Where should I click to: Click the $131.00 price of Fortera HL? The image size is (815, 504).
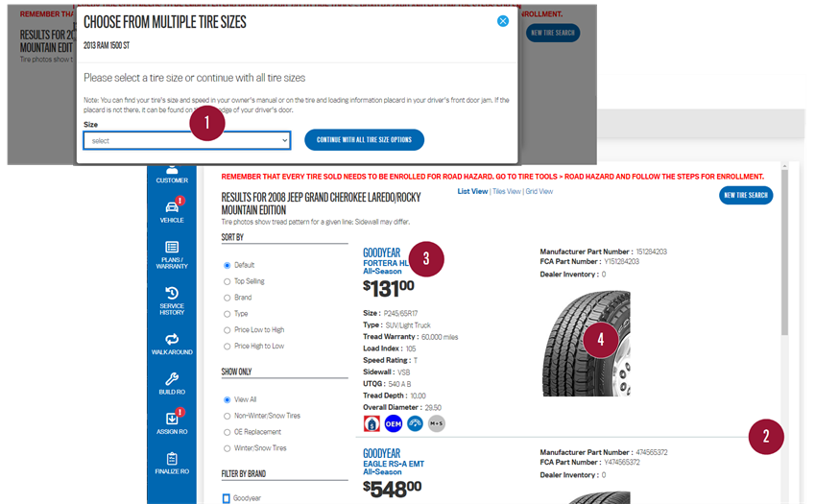pyautogui.click(x=388, y=288)
